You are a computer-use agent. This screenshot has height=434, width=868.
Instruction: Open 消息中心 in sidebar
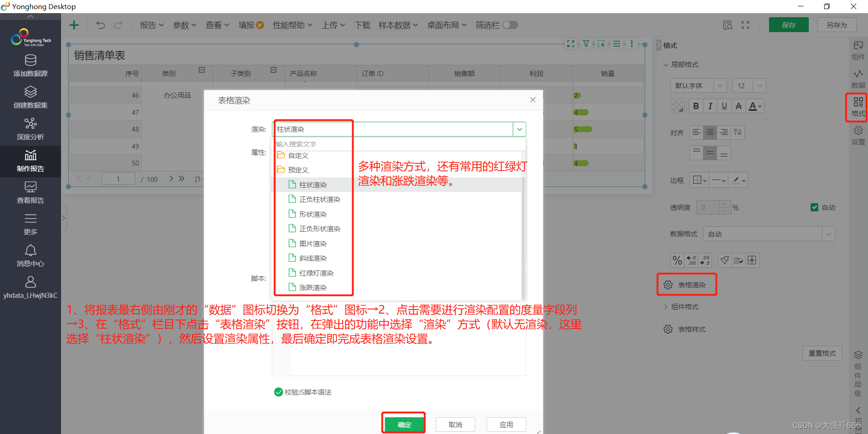tap(30, 256)
